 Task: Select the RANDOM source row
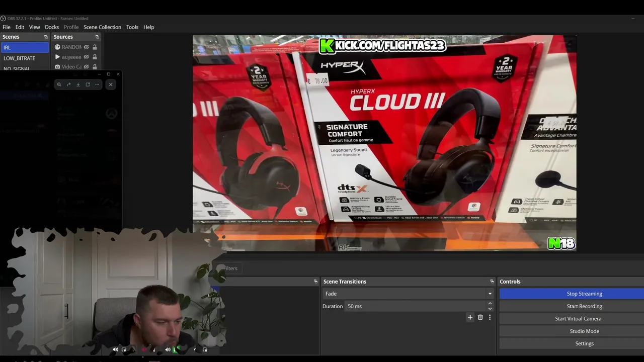coord(76,47)
